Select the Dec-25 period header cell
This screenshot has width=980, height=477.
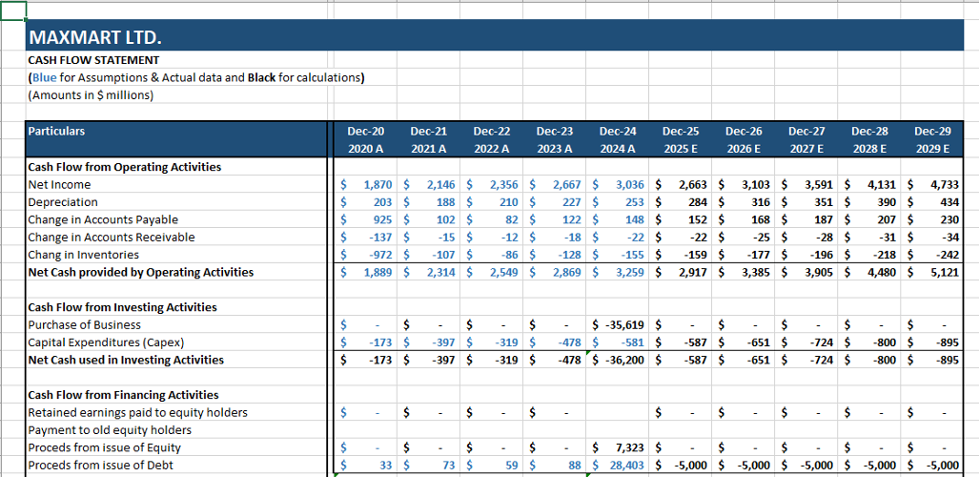tap(680, 131)
